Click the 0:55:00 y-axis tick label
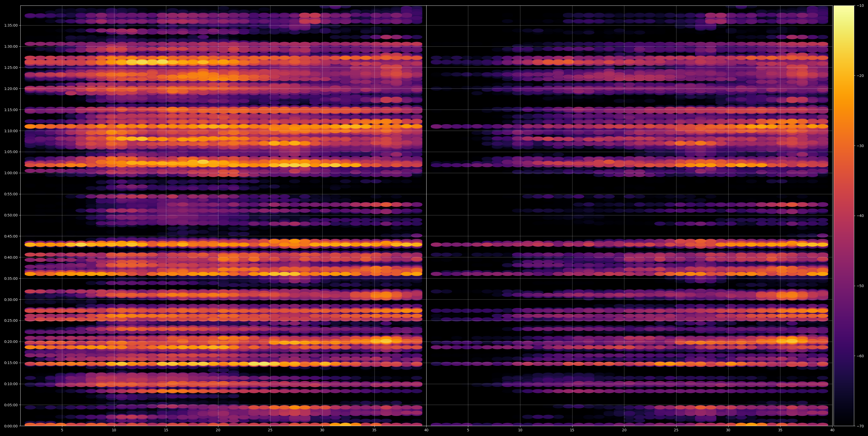Screen dimensions: 868x436 point(11,194)
